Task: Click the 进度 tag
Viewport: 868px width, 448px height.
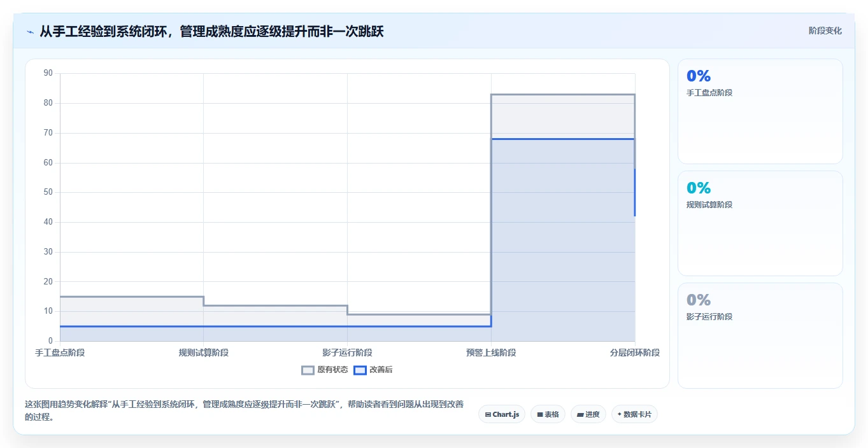Action: pyautogui.click(x=588, y=414)
